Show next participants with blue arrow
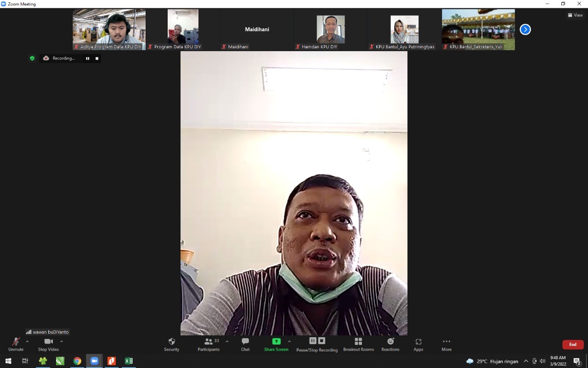 click(525, 29)
